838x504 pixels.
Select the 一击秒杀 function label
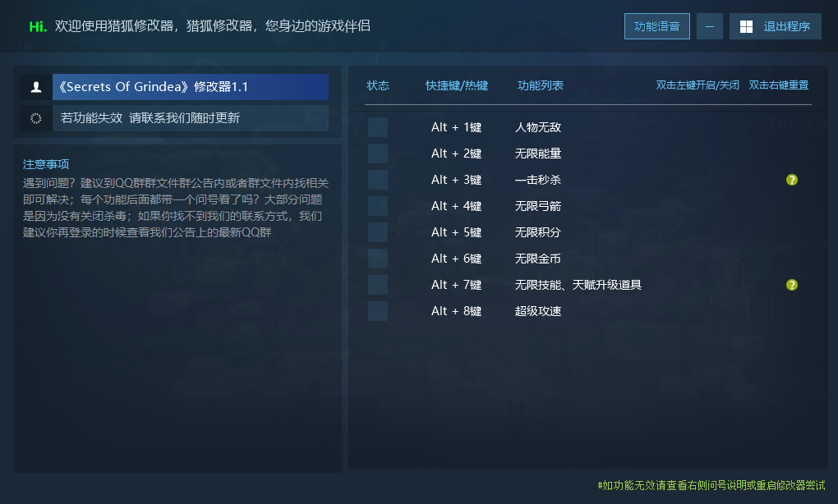tap(537, 180)
